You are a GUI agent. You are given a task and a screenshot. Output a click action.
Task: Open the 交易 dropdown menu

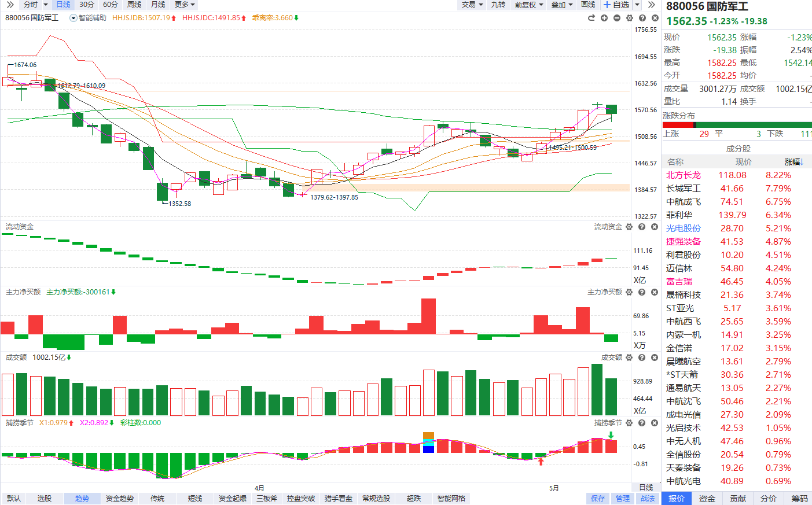pos(472,5)
